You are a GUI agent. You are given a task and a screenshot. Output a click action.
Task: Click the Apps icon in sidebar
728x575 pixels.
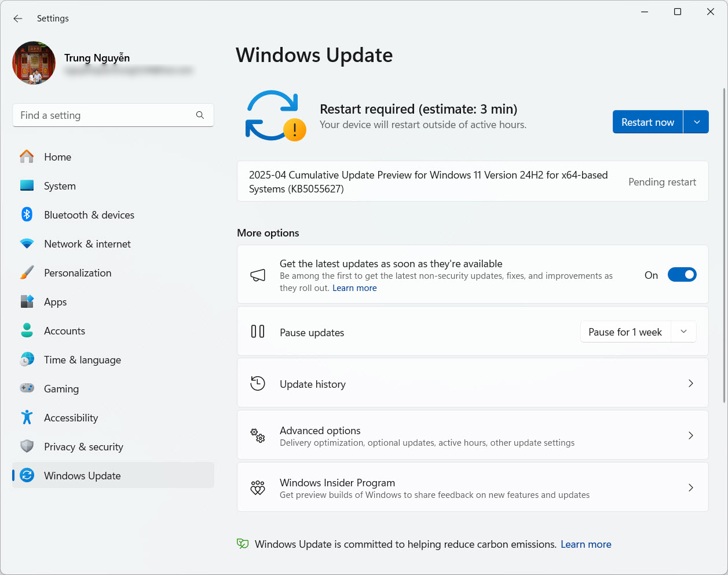coord(27,301)
